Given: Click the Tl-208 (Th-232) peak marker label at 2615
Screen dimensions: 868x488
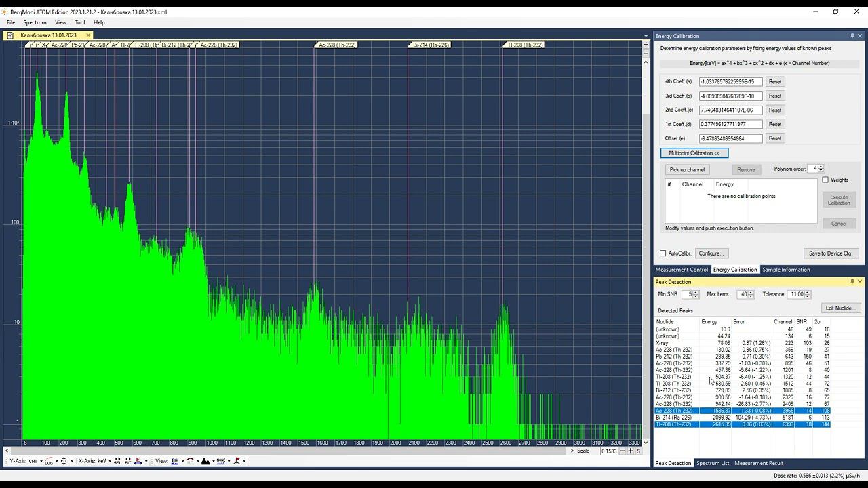Looking at the screenshot, I should point(525,45).
